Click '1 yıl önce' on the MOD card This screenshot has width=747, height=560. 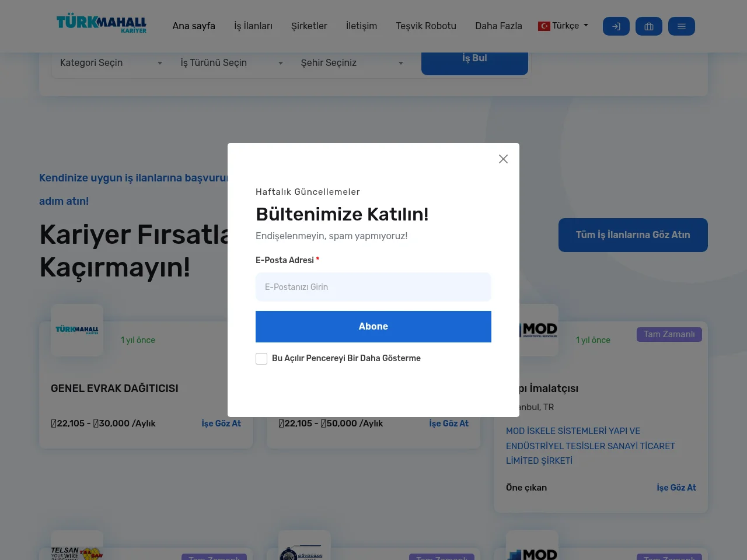click(593, 340)
